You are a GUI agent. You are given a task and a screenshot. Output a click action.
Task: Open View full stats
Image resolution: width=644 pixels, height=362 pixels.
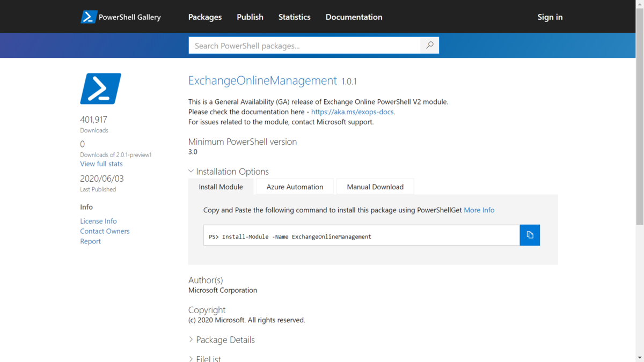(x=101, y=164)
